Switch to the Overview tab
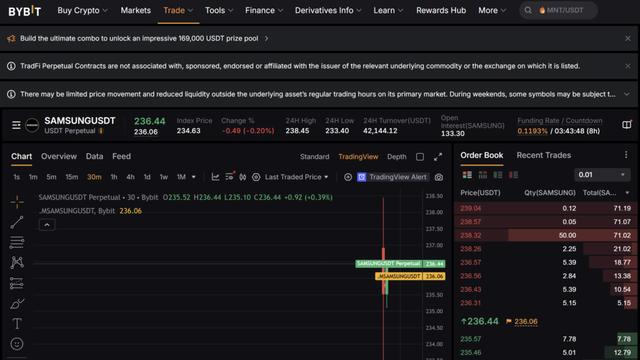640x360 pixels. click(x=59, y=156)
